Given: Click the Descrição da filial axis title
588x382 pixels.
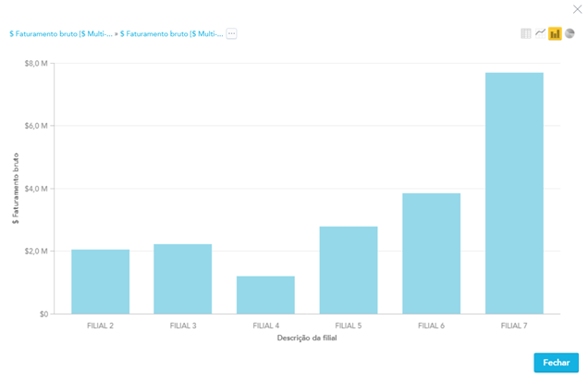Looking at the screenshot, I should tap(307, 339).
